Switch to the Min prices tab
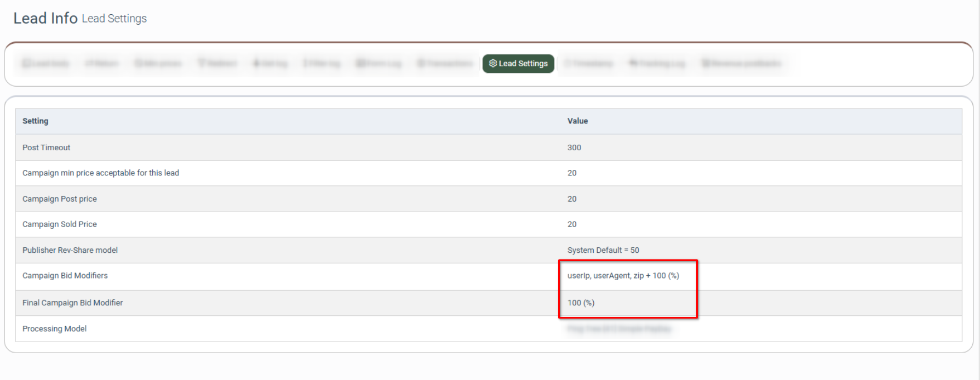Viewport: 980px width, 380px height. [x=158, y=64]
